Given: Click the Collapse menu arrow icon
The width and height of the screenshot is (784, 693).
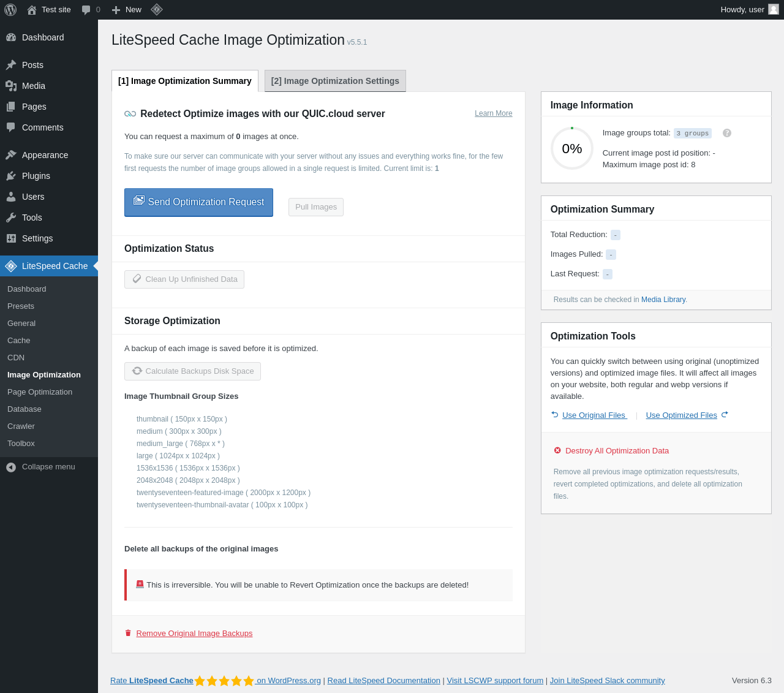Looking at the screenshot, I should click(11, 468).
